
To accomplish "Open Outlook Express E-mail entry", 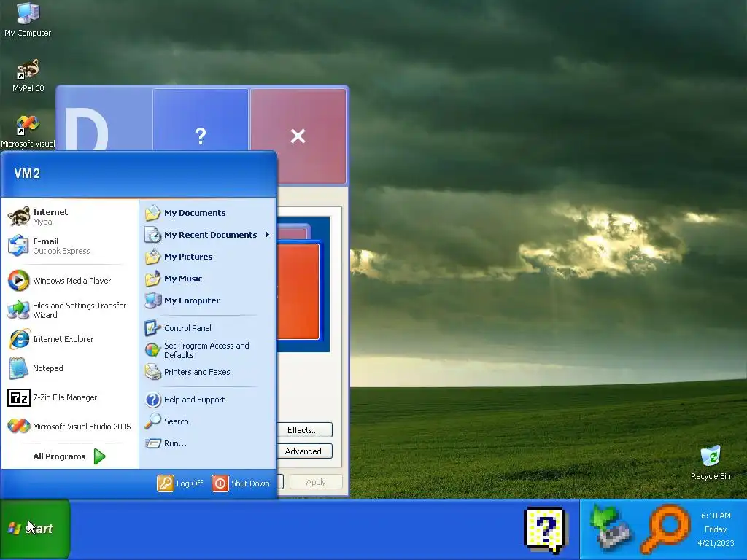I will click(69, 246).
